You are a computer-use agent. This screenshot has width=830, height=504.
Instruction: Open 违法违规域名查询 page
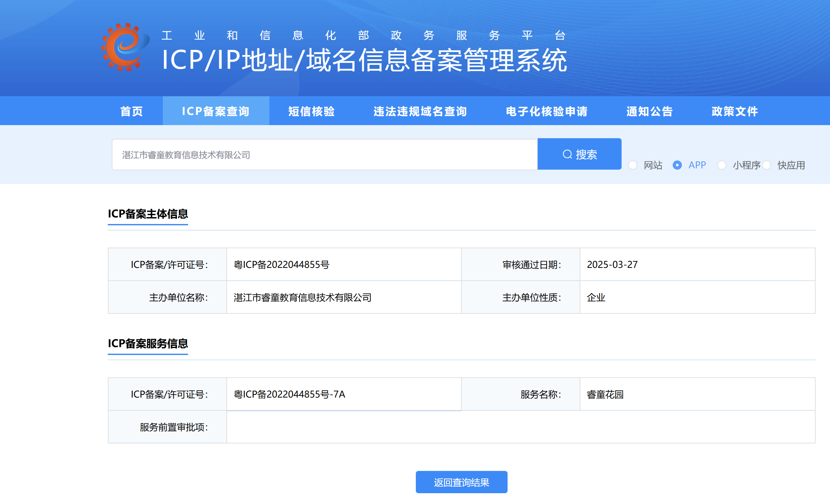tap(420, 111)
